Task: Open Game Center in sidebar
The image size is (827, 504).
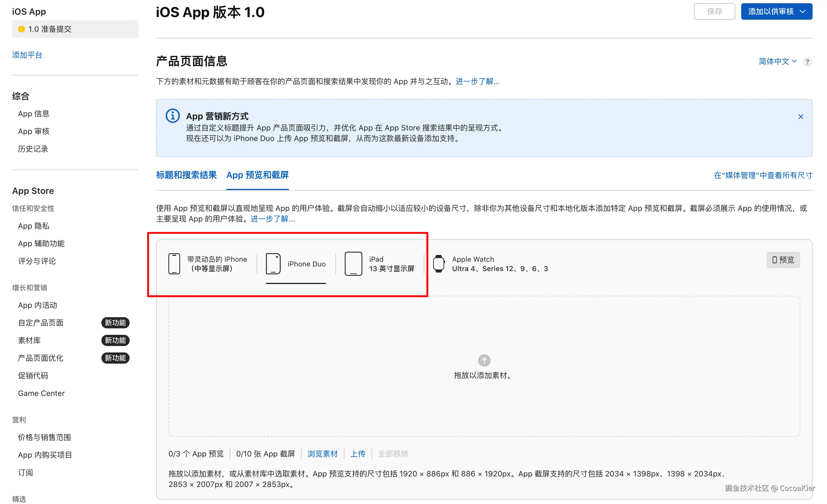Action: (x=41, y=393)
